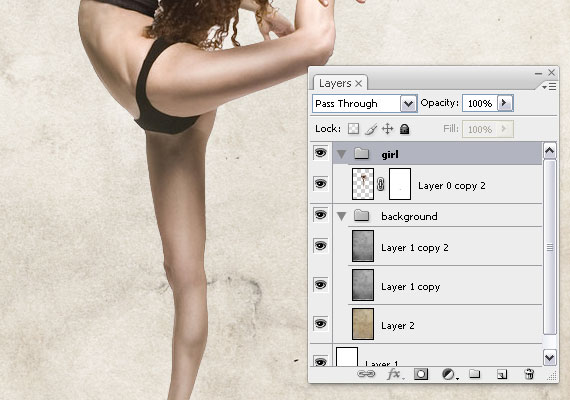
Task: Select the Layer 0 copy 2 row
Action: tap(437, 184)
